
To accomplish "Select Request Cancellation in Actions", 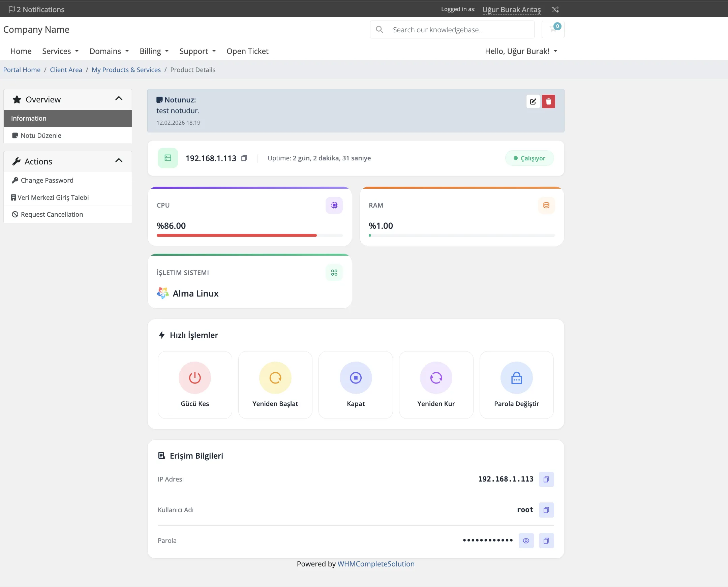I will point(68,214).
